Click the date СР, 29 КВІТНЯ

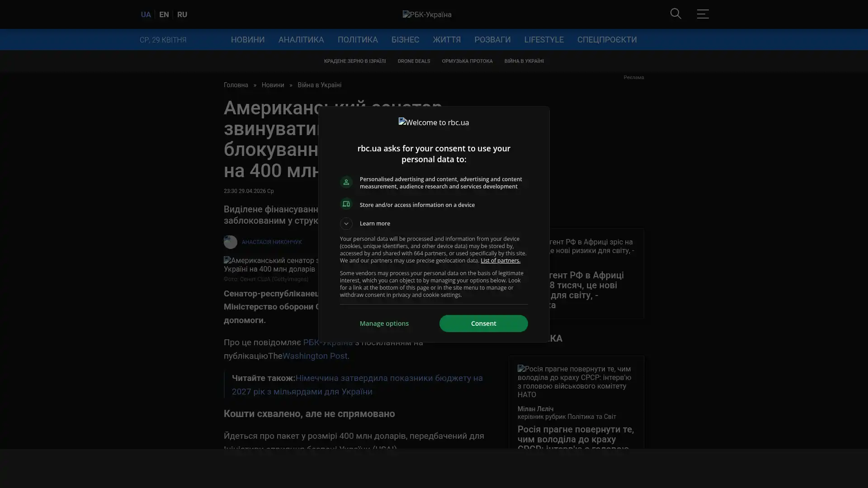[163, 40]
